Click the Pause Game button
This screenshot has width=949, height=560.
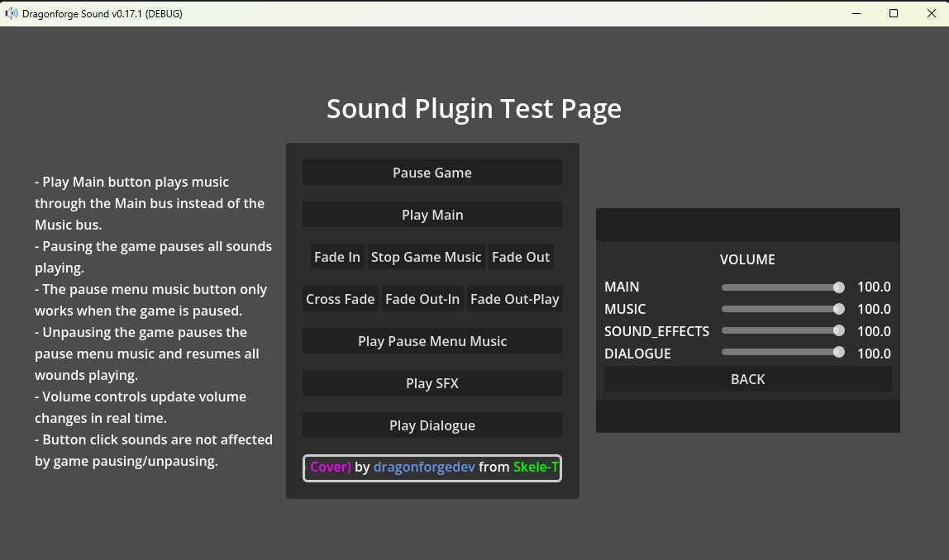(432, 173)
